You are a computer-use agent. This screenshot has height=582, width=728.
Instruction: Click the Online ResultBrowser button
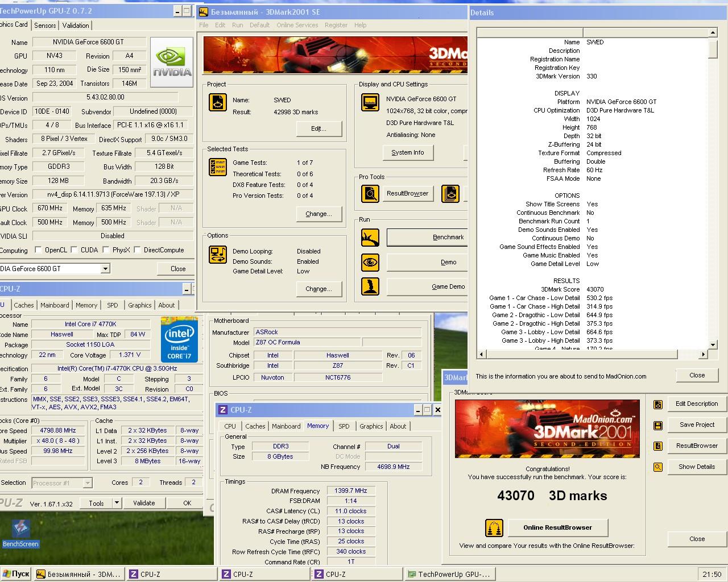[557, 527]
